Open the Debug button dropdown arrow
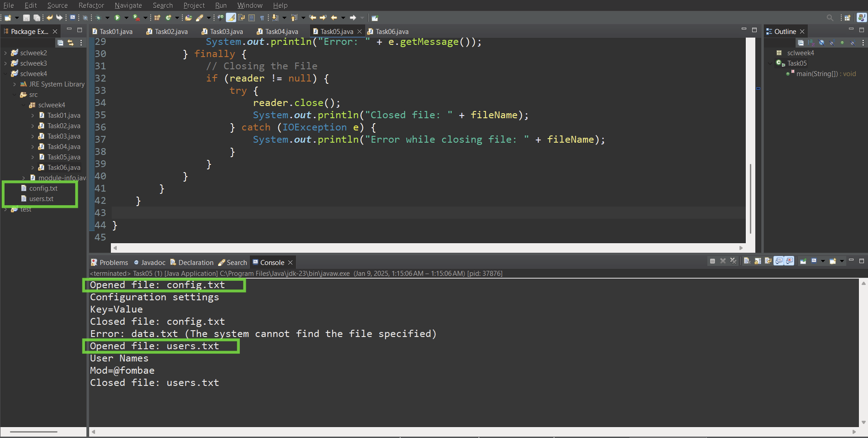Image resolution: width=868 pixels, height=438 pixels. [x=107, y=18]
